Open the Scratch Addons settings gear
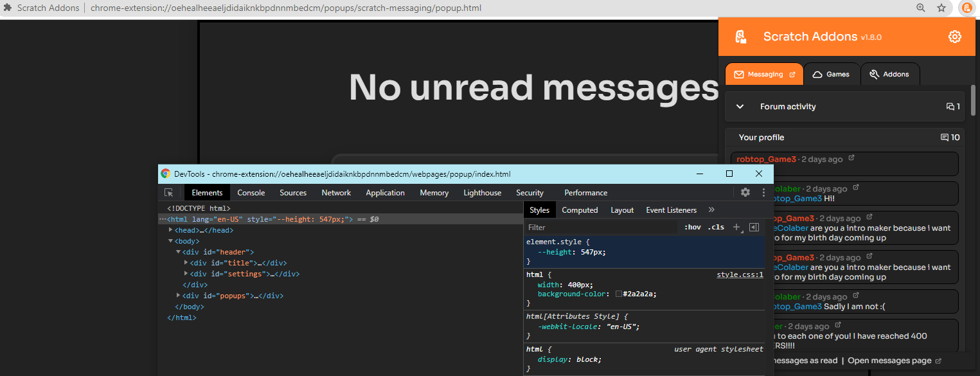 coord(954,37)
